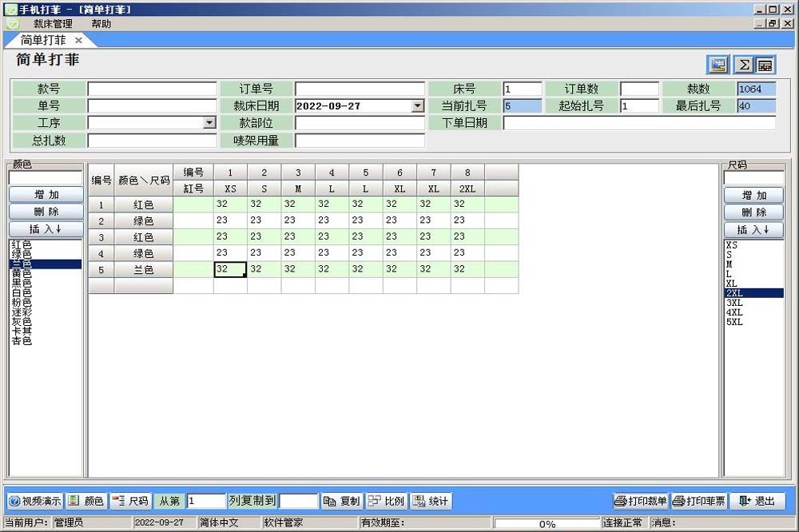This screenshot has width=799, height=532.
Task: Open the 工序 dropdown arrow
Action: tap(209, 123)
